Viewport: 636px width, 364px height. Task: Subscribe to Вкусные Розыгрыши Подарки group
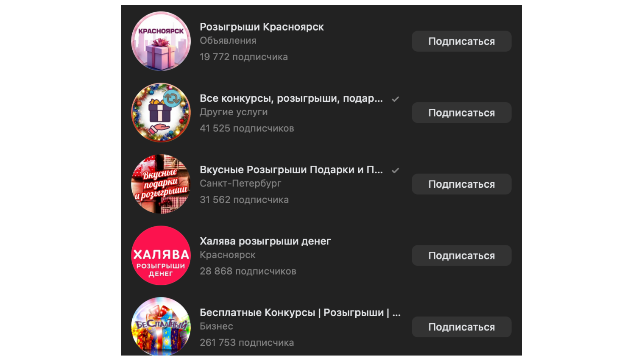tap(461, 184)
